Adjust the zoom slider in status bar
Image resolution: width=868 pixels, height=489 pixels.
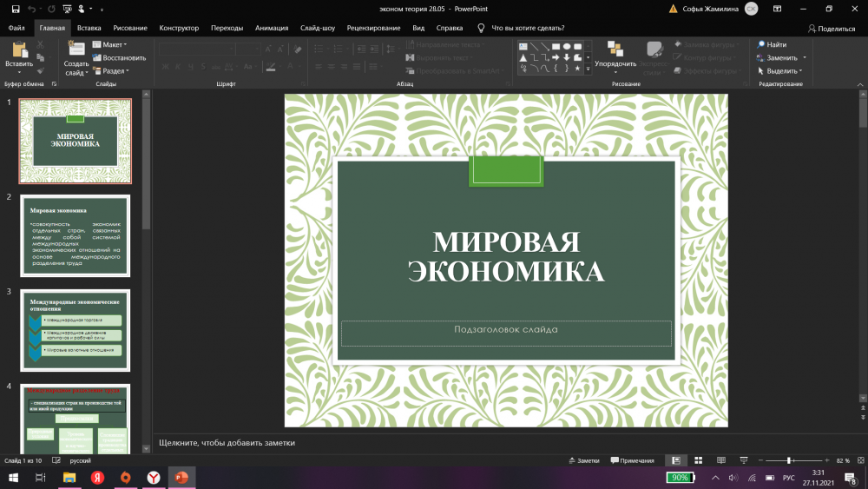pyautogui.click(x=789, y=460)
